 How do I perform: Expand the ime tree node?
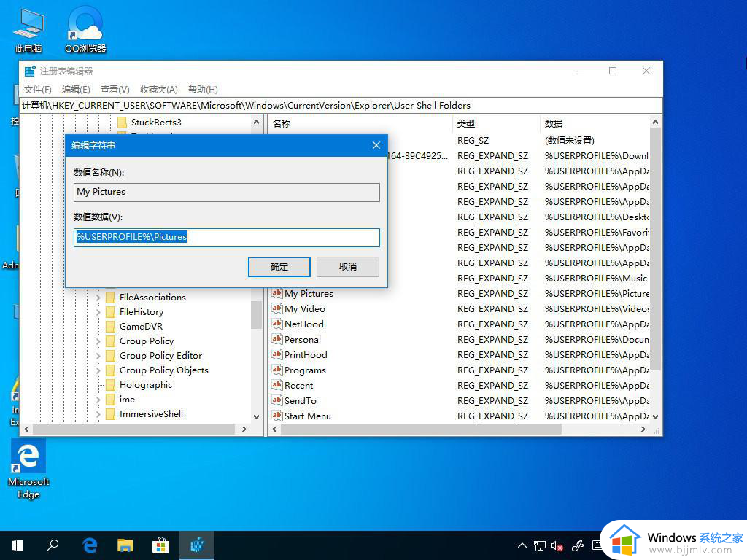[x=98, y=400]
